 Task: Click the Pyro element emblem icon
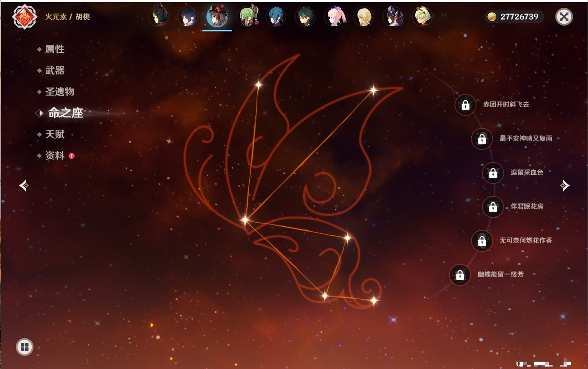tap(24, 17)
